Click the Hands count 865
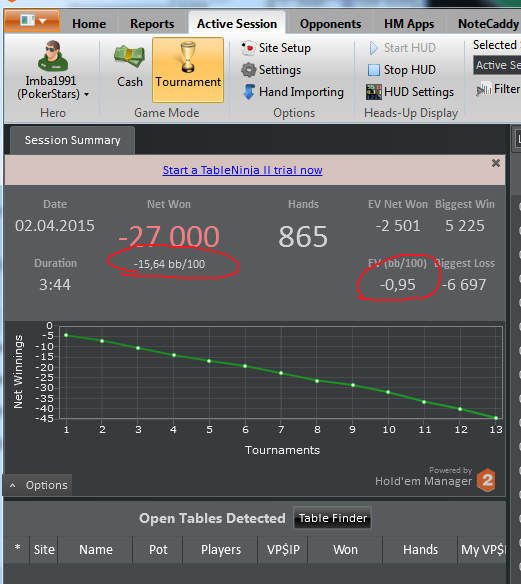 click(303, 236)
